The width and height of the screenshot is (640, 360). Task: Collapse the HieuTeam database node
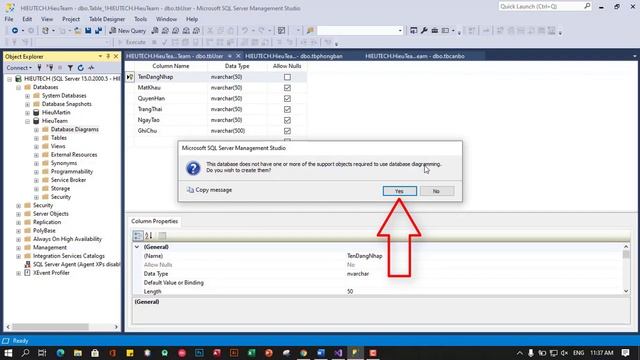[x=27, y=121]
